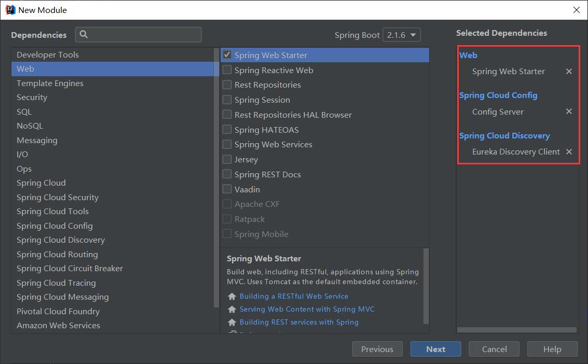Select Eureka Discovery Client in selected list
Viewport: 588px width, 364px height.
[516, 151]
